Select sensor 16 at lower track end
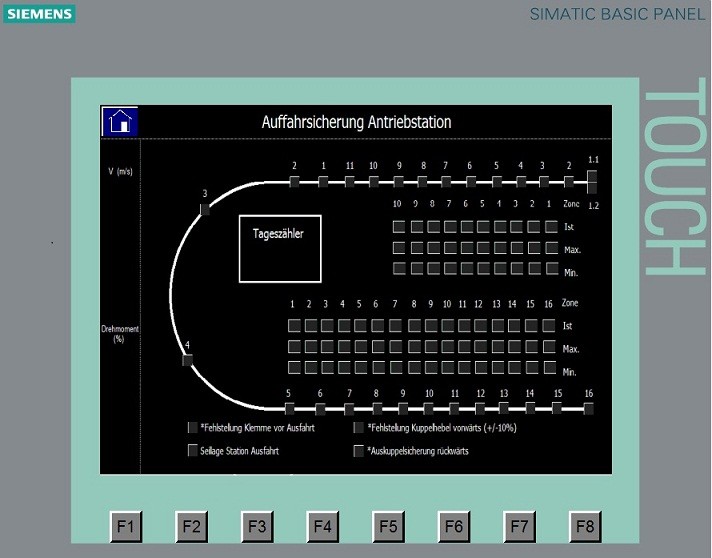The width and height of the screenshot is (712, 558). point(589,408)
